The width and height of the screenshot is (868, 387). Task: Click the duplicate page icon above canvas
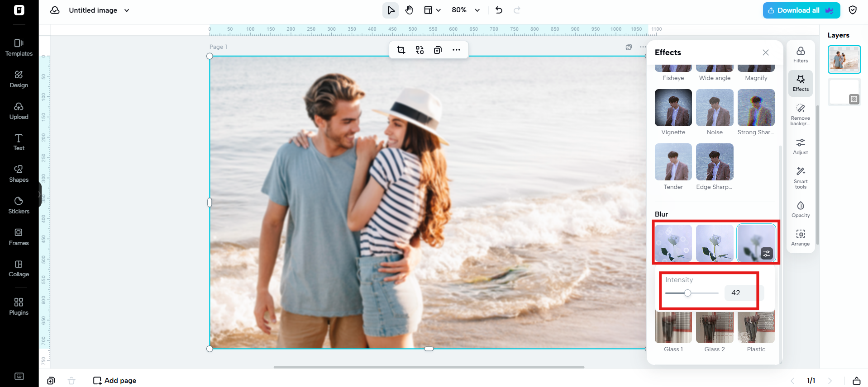click(x=629, y=47)
